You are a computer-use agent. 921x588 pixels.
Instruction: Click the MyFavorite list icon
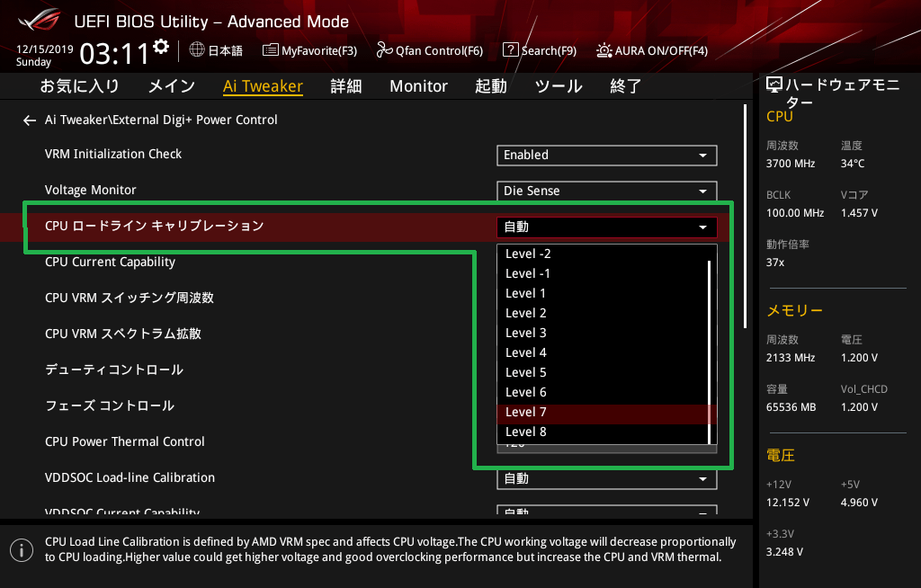pyautogui.click(x=270, y=50)
